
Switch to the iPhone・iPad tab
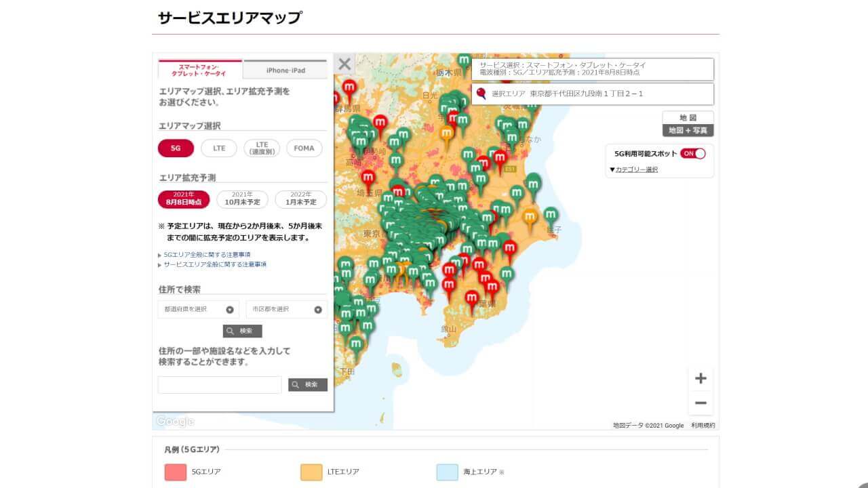coord(285,68)
